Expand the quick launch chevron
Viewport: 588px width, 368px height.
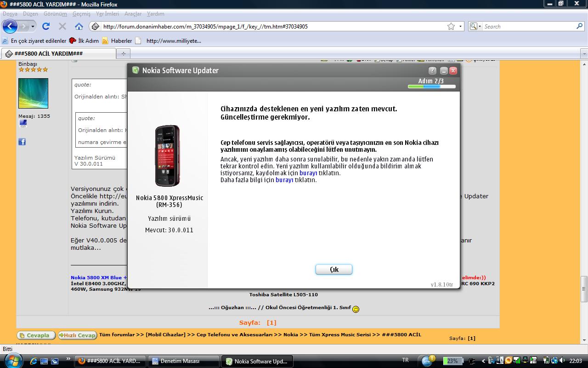(x=69, y=359)
